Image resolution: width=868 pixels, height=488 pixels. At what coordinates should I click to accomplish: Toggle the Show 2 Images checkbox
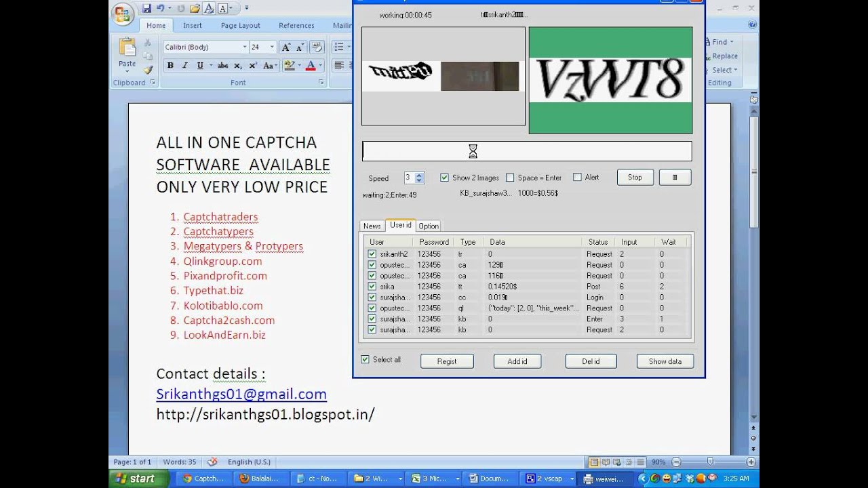(444, 178)
